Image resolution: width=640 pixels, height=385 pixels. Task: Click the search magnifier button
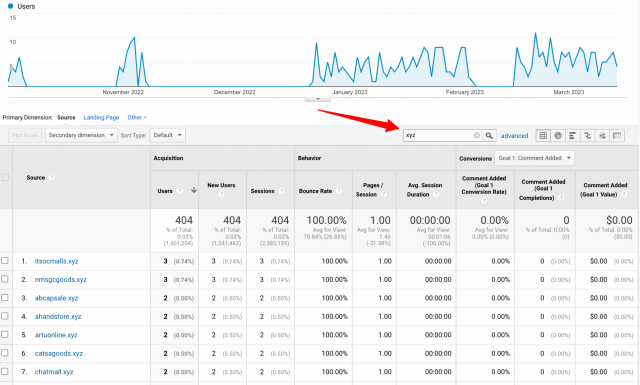pos(489,136)
